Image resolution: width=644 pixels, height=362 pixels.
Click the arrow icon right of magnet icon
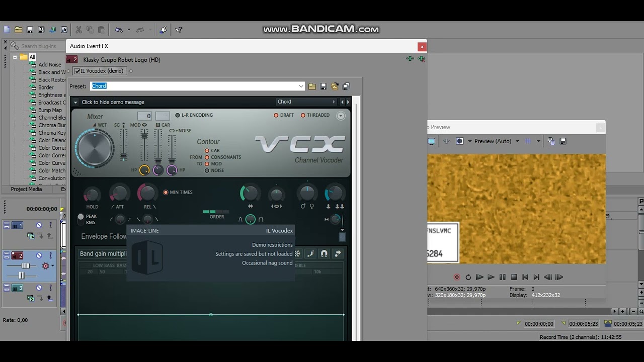[338, 254]
